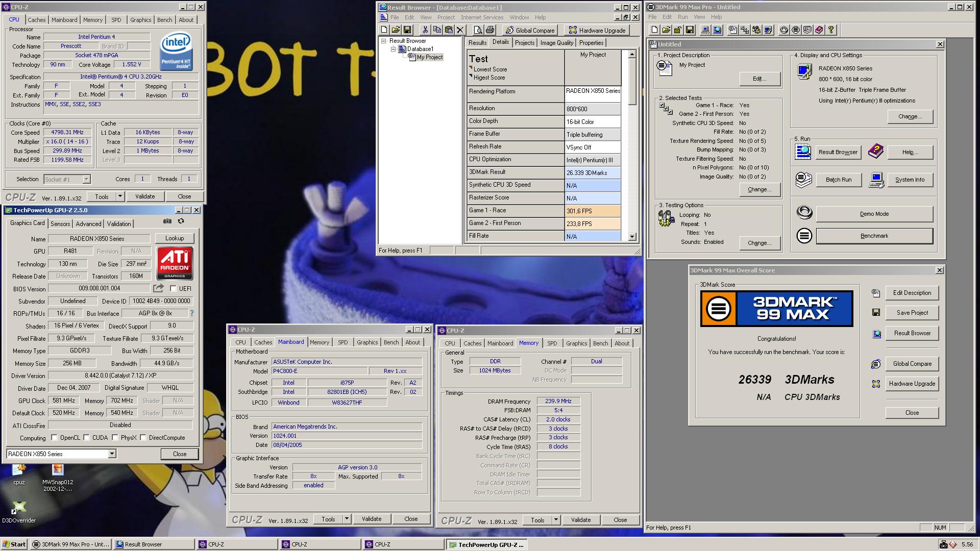This screenshot has width=980, height=551.
Task: Open Socket #1 selection dropdown in CPU-Z
Action: click(x=86, y=180)
